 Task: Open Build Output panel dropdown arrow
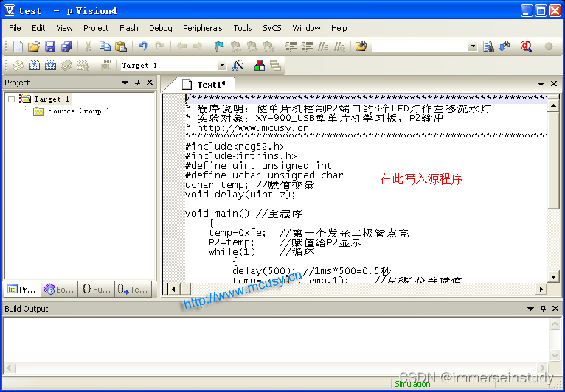(530, 309)
